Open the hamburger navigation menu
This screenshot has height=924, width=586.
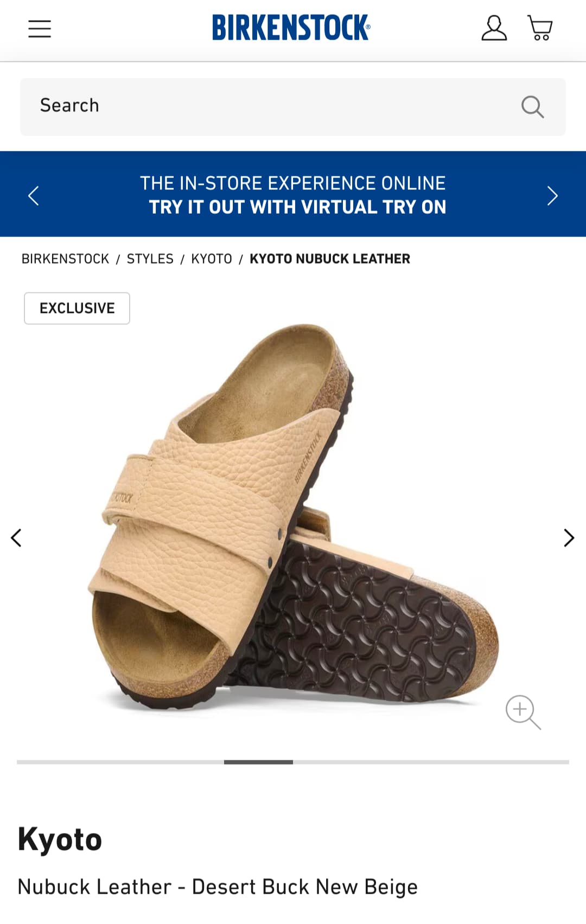(40, 29)
